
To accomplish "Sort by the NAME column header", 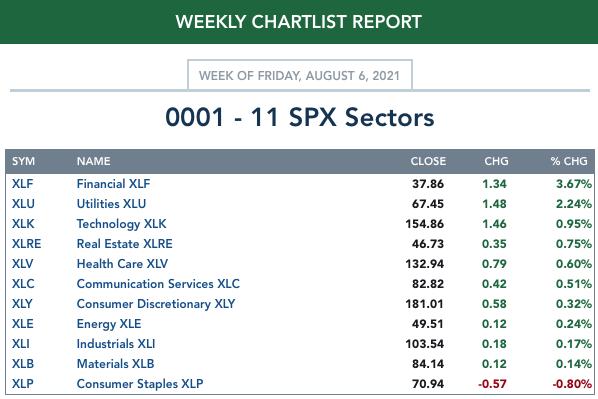I will (93, 161).
